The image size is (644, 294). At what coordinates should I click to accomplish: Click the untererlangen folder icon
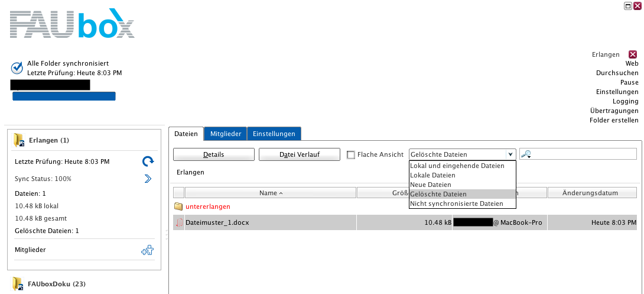178,206
